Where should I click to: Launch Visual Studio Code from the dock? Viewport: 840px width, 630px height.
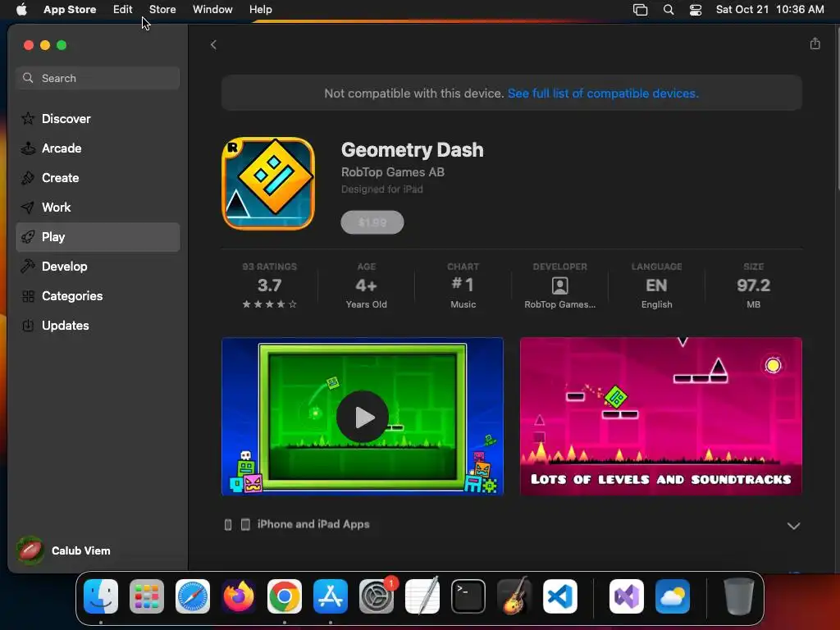560,596
